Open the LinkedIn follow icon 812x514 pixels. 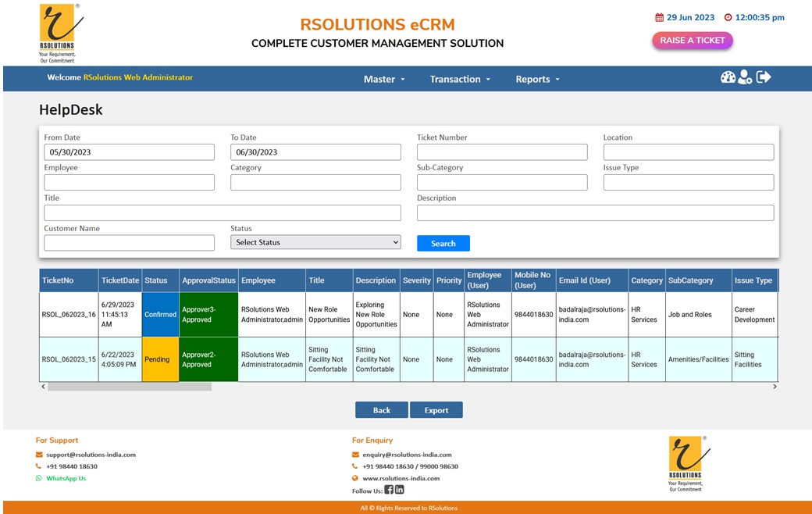point(400,490)
